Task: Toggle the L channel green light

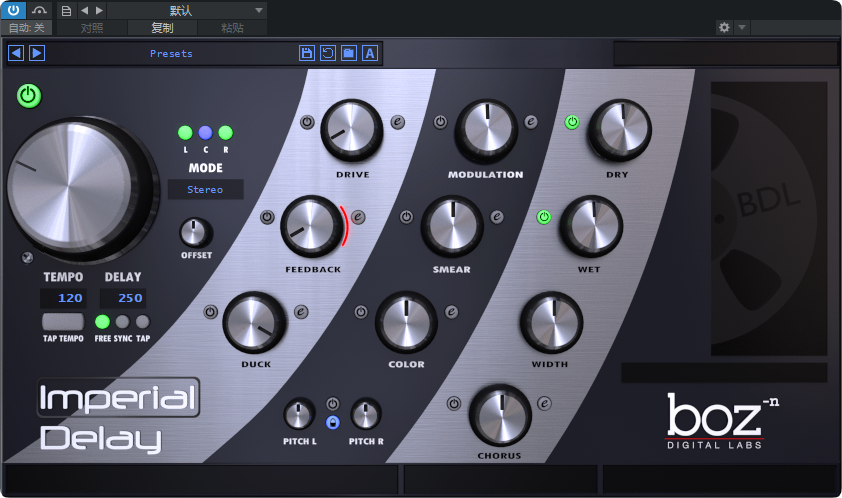Action: pyautogui.click(x=185, y=132)
